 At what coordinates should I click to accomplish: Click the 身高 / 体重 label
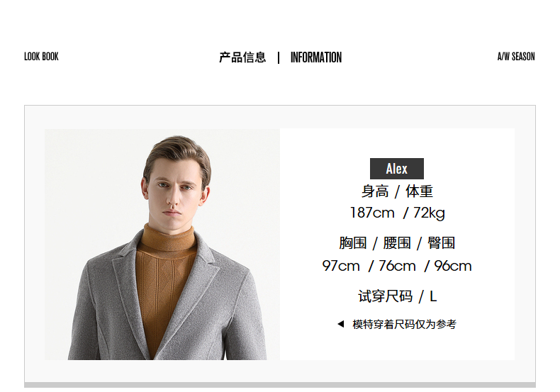[397, 191]
